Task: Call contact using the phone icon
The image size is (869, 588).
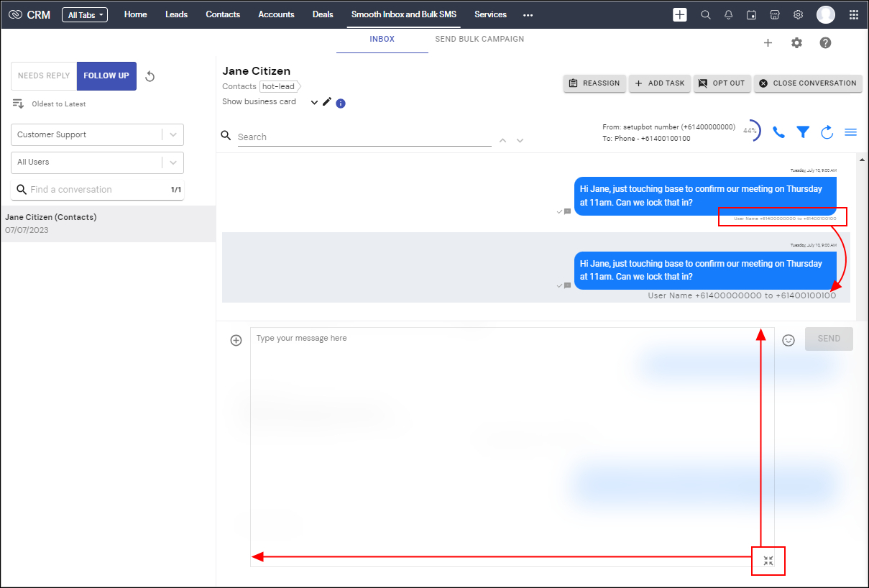Action: tap(778, 132)
